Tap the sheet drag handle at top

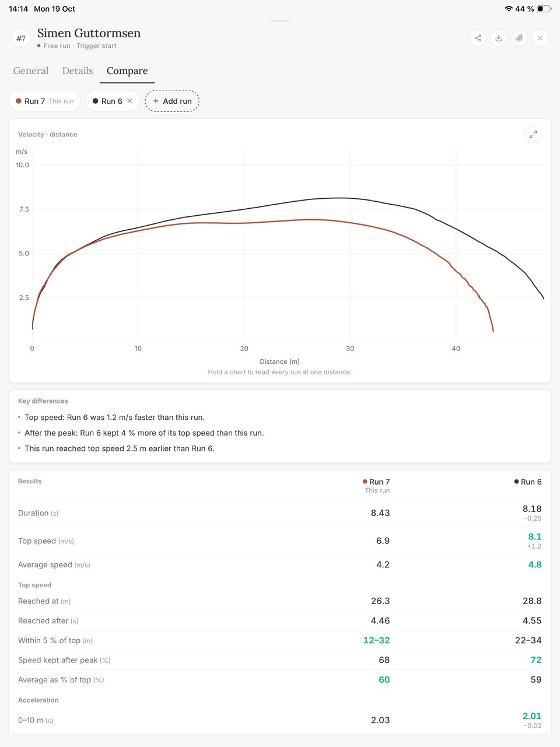click(x=280, y=21)
